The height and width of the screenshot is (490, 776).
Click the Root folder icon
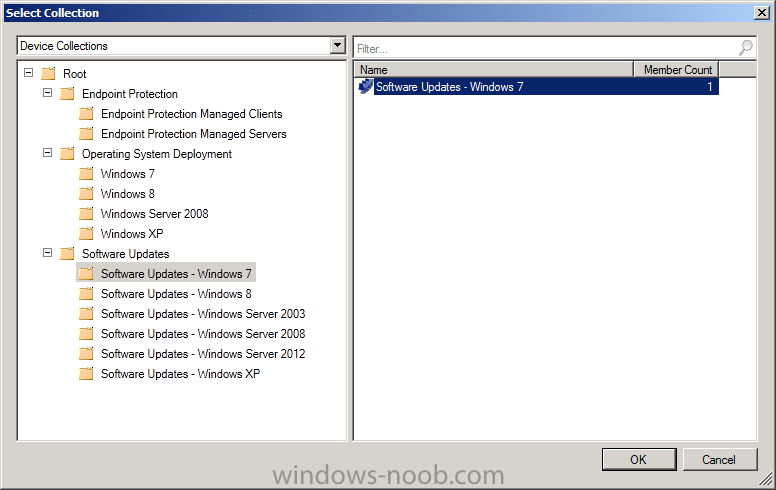coord(48,74)
